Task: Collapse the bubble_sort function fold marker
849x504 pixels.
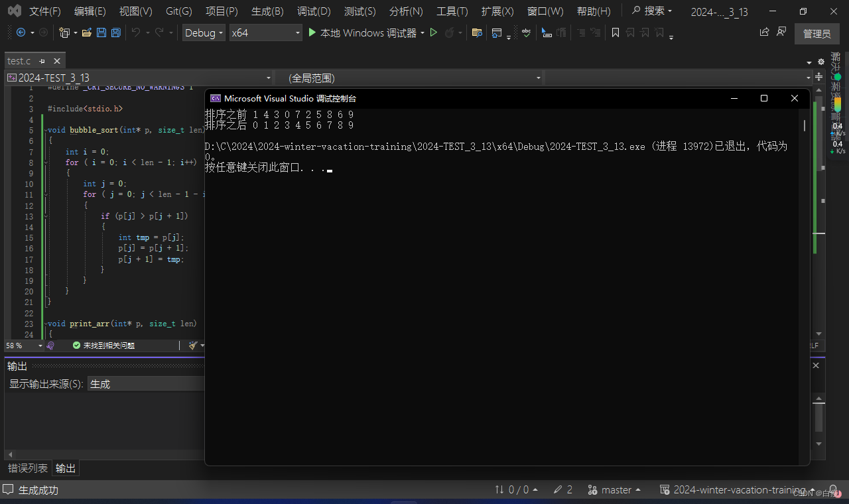Action: click(45, 130)
